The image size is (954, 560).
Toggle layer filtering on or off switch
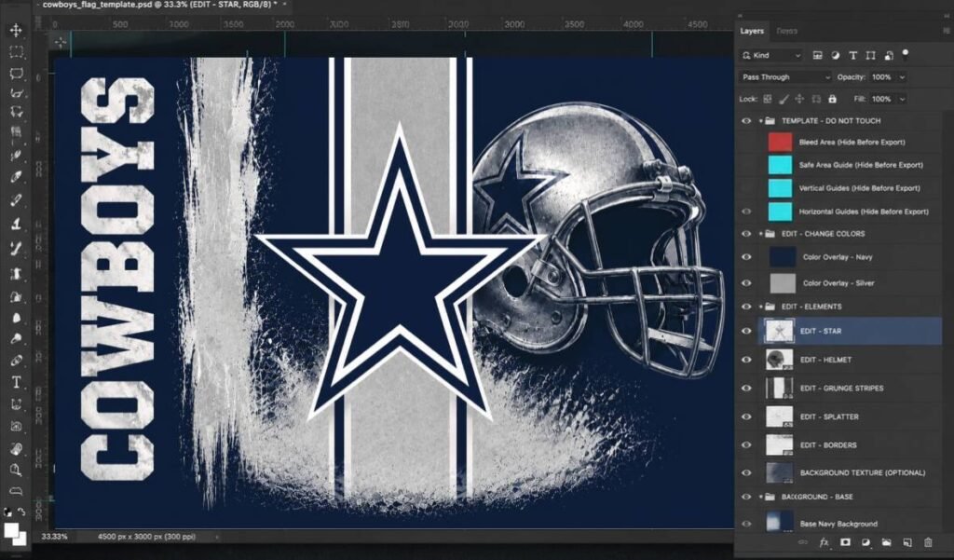906,53
